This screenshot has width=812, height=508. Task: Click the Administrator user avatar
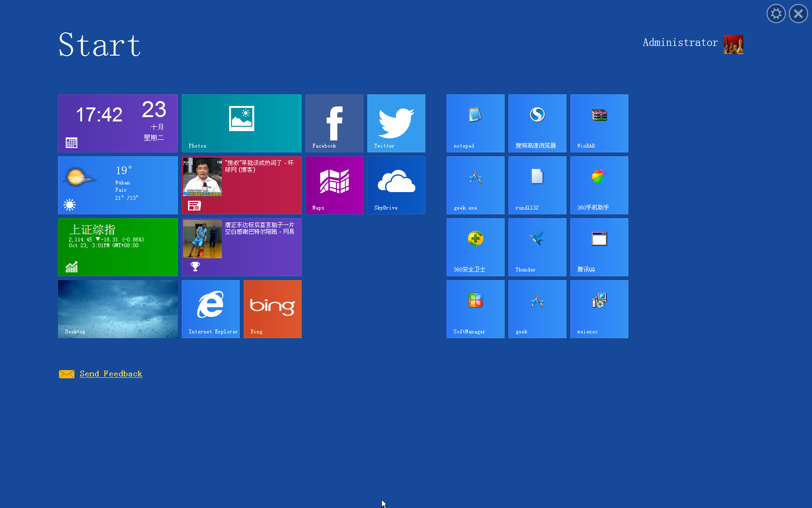pos(734,45)
